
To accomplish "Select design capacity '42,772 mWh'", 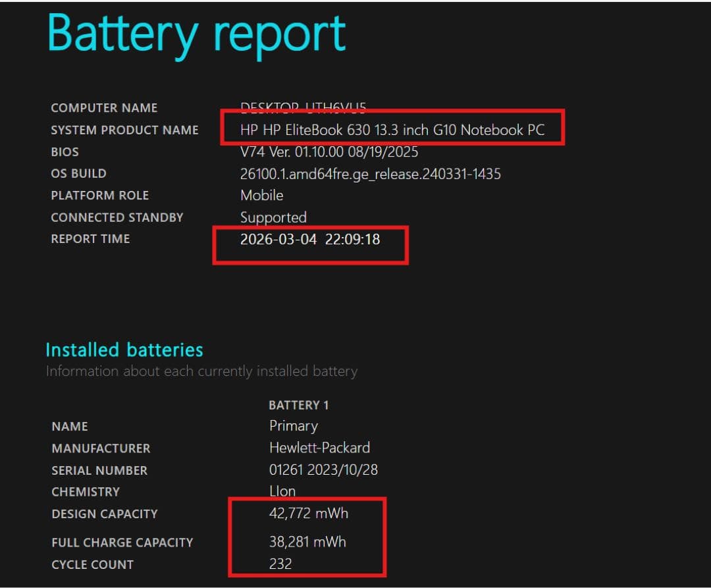I will tap(309, 514).
